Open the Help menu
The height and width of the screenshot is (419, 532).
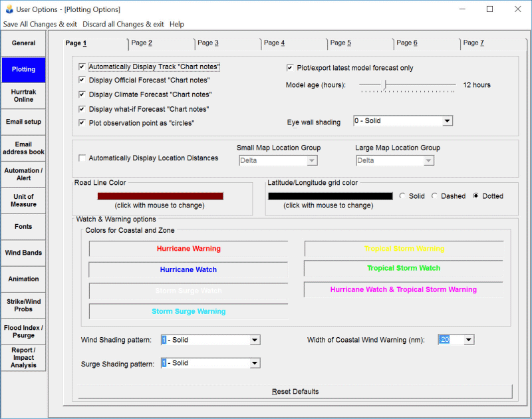(x=177, y=24)
